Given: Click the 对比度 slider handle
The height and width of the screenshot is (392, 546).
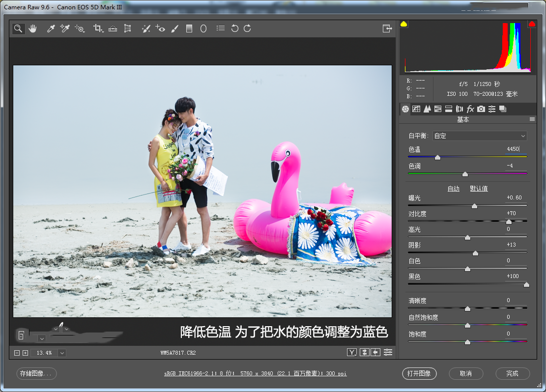Looking at the screenshot, I should tap(509, 222).
